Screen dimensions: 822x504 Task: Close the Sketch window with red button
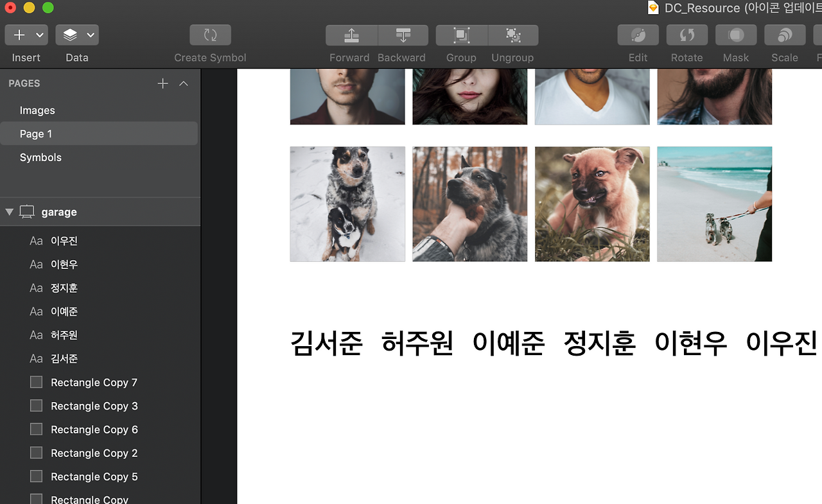click(x=10, y=8)
